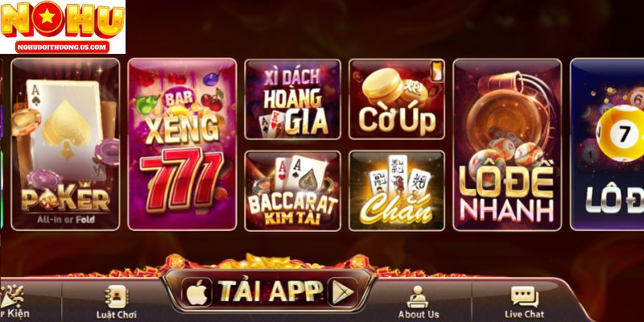Click the Apple download icon

coord(196,291)
